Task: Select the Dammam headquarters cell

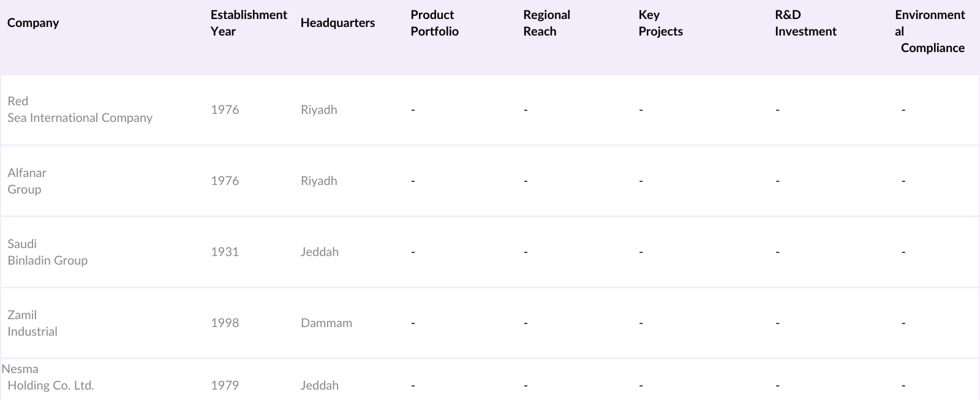Action: (326, 323)
